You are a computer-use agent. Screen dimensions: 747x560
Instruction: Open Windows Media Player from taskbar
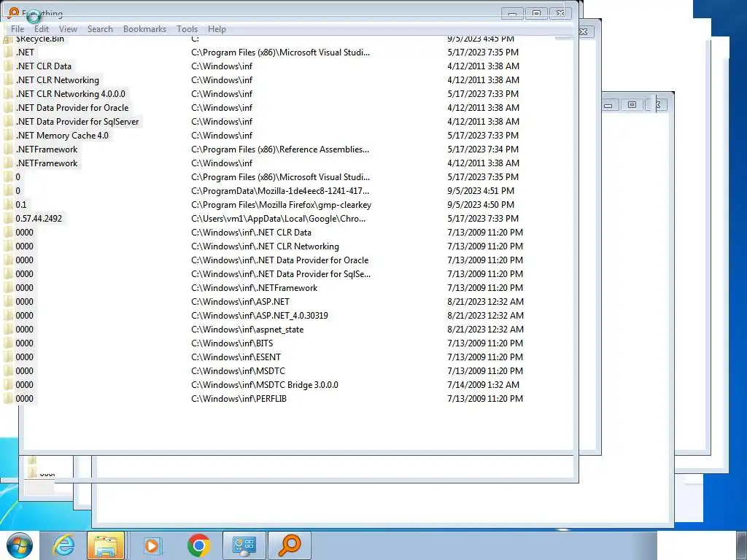coord(153,545)
